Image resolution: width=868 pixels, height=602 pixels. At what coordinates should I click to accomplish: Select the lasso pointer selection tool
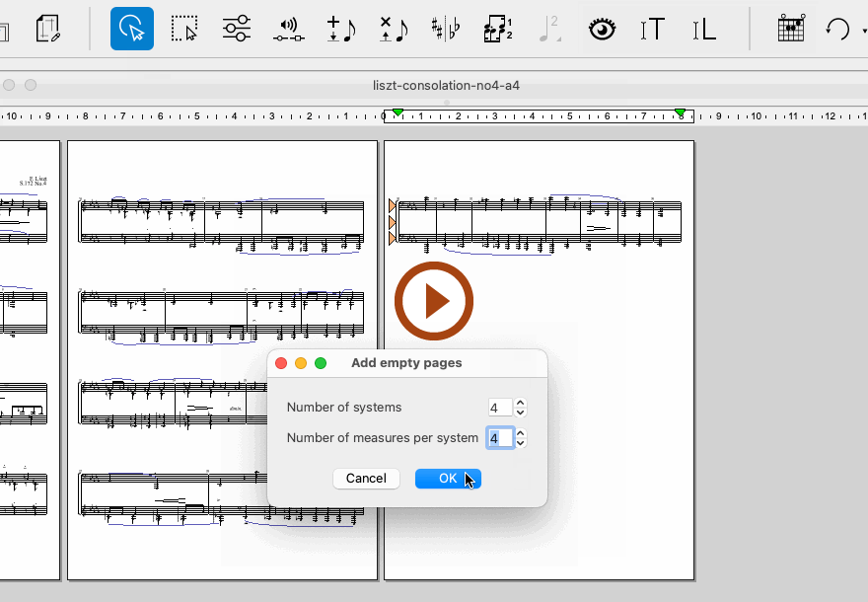pos(132,29)
